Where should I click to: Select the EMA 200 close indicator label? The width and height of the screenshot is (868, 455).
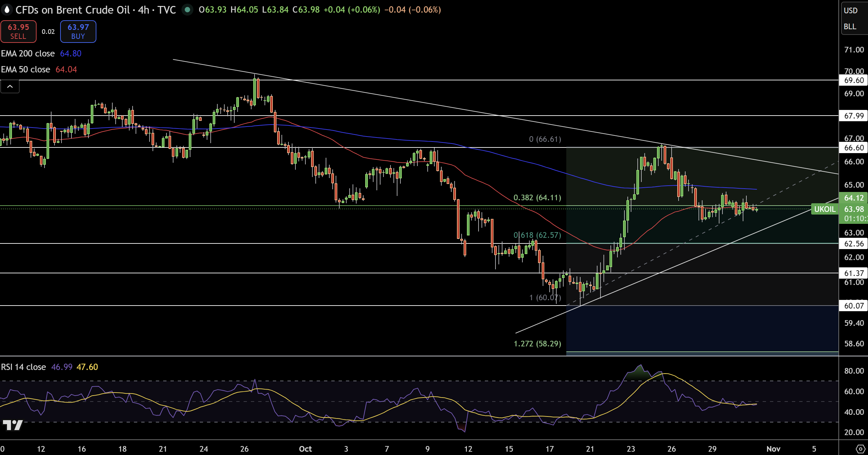click(x=28, y=53)
